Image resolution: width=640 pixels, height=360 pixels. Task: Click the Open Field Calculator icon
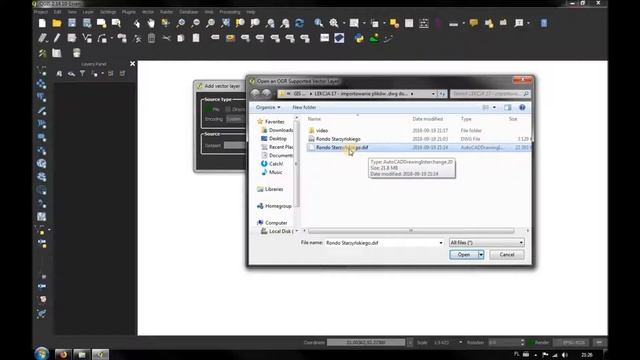424,23
